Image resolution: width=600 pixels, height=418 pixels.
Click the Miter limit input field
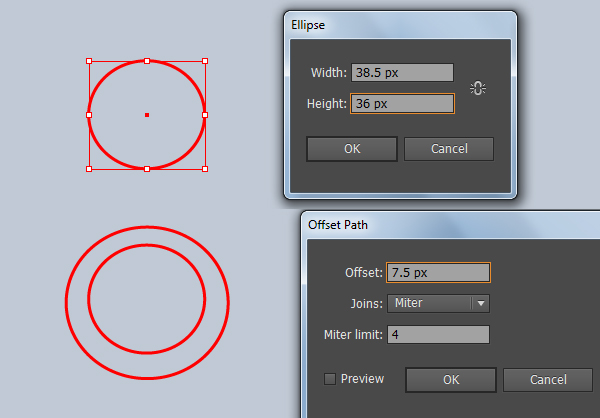point(439,335)
